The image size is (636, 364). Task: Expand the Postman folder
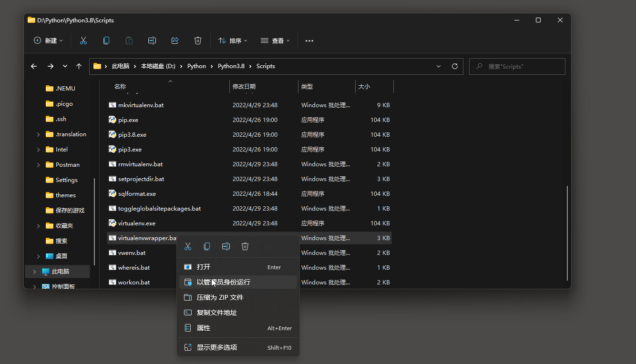39,165
